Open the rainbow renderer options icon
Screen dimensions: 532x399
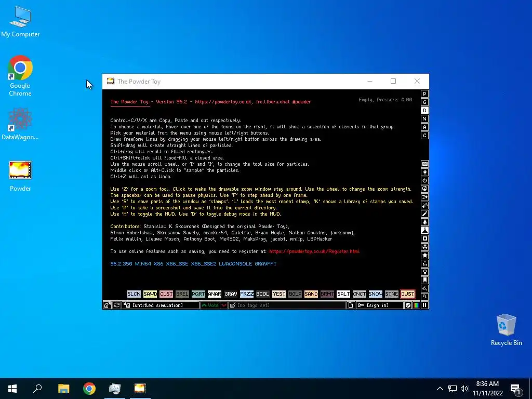pos(416,305)
